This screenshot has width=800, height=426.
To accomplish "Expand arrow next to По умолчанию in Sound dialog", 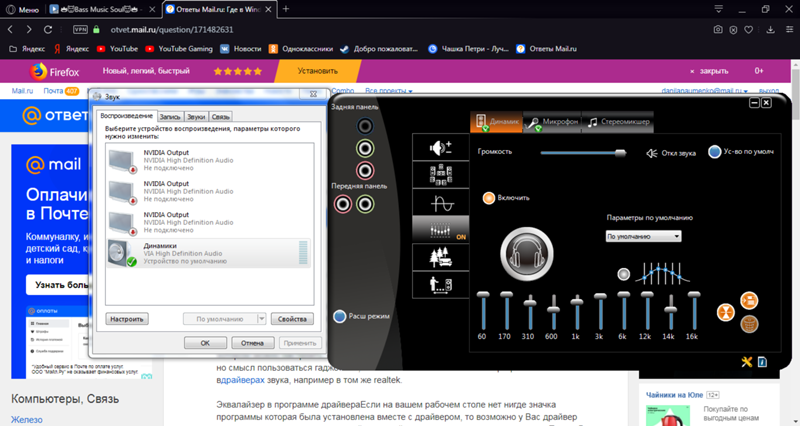I will [x=261, y=319].
